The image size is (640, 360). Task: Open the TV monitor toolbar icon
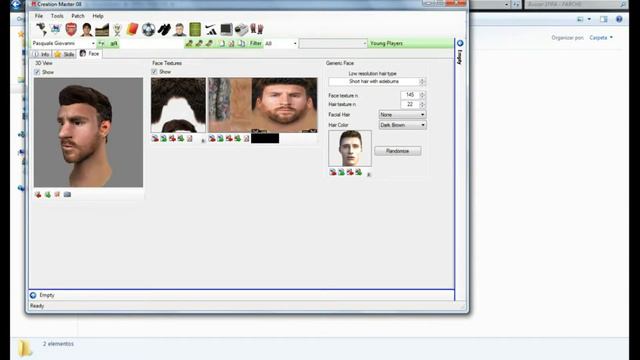coord(226,29)
